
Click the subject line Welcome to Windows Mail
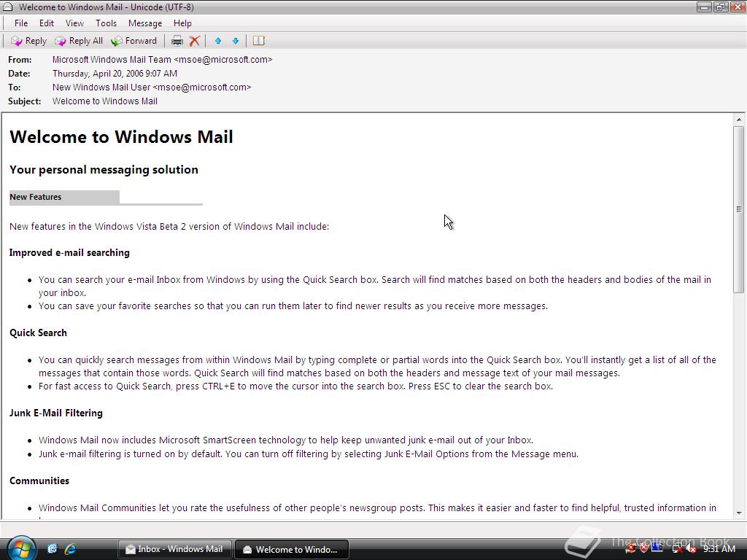click(x=105, y=101)
